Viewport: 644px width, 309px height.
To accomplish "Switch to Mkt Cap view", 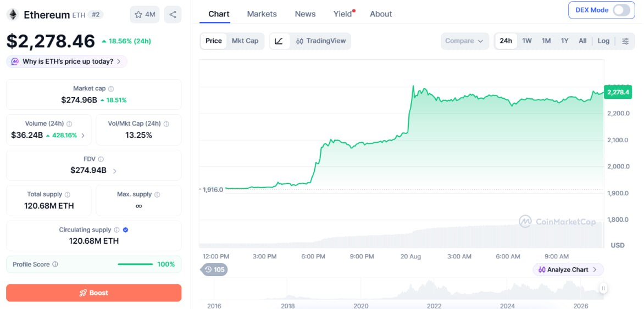I will pyautogui.click(x=245, y=41).
